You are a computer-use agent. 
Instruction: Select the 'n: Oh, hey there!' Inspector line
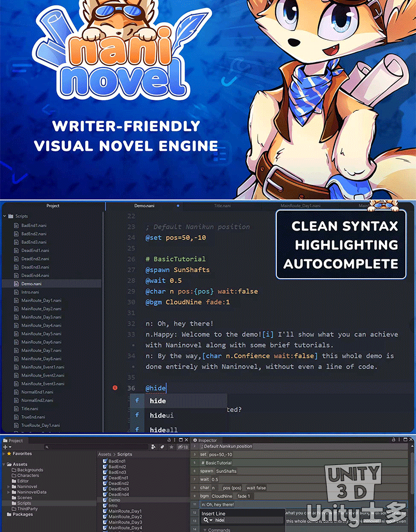[304, 504]
